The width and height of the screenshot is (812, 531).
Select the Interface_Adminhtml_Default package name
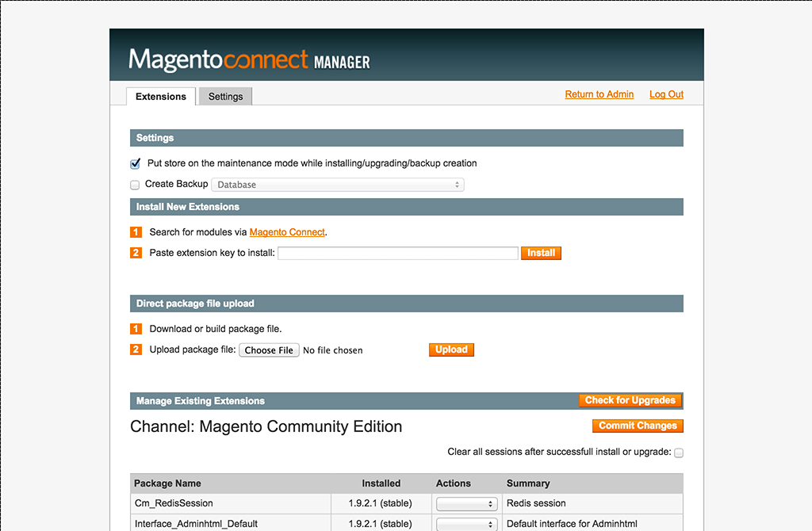(197, 524)
